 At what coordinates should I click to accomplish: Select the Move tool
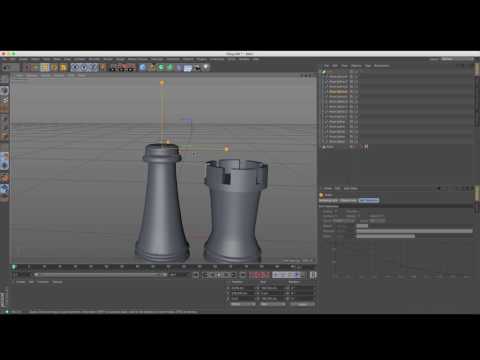coord(36,68)
